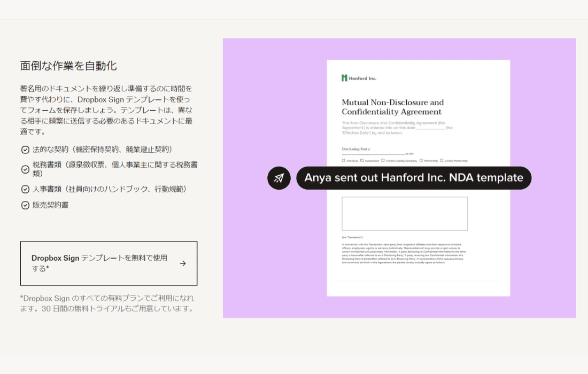Click the 'Anya sent out Hanford Inc. NDA template' pill
The height and width of the screenshot is (374, 588).
(x=414, y=178)
